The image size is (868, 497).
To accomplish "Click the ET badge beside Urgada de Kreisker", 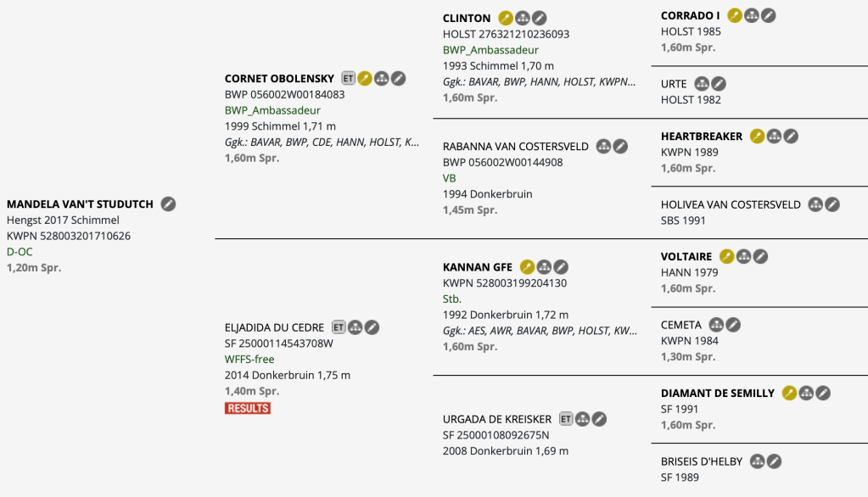I will click(x=565, y=419).
